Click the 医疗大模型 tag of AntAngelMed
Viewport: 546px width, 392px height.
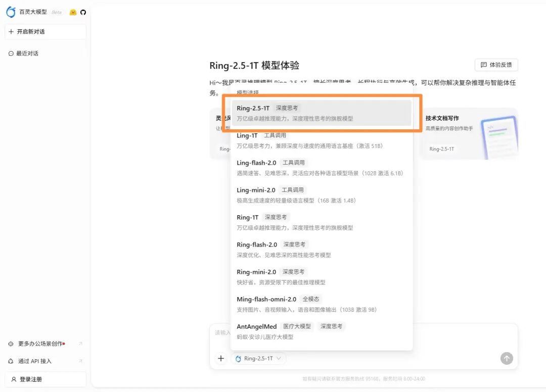pyautogui.click(x=297, y=326)
